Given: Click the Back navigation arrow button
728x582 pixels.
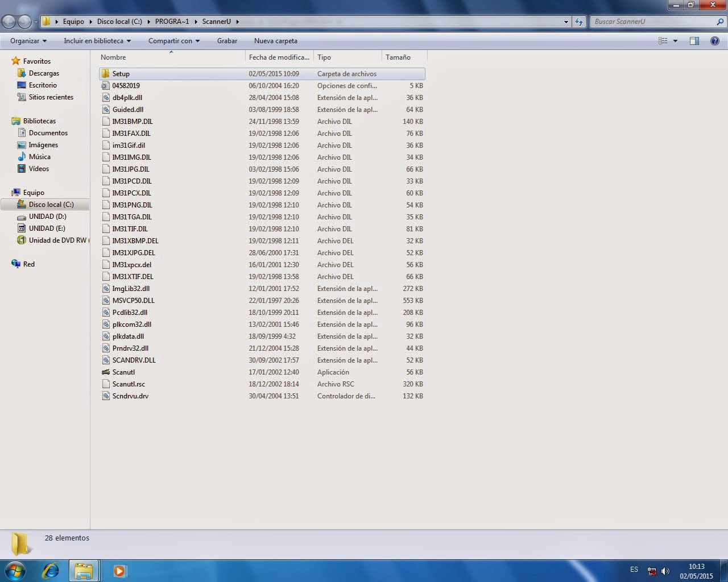Looking at the screenshot, I should 9,22.
